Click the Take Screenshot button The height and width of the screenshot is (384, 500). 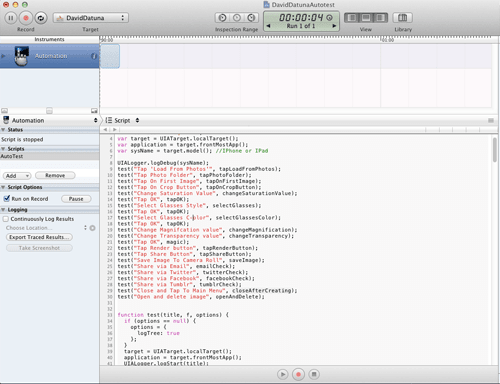pyautogui.click(x=39, y=248)
